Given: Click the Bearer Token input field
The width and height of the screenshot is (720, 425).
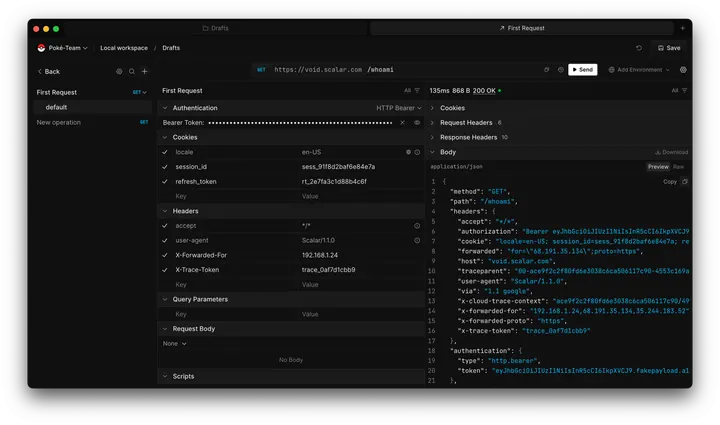Looking at the screenshot, I should pos(301,123).
